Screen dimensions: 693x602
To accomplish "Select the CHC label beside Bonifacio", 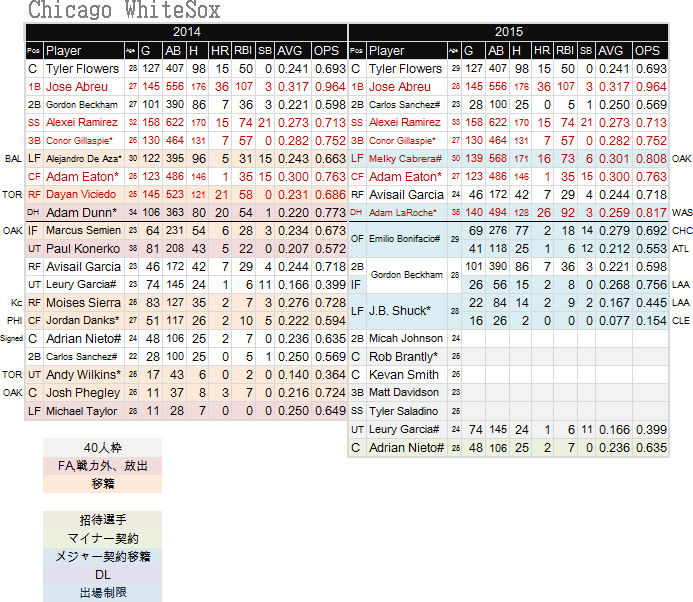I will pos(681,231).
